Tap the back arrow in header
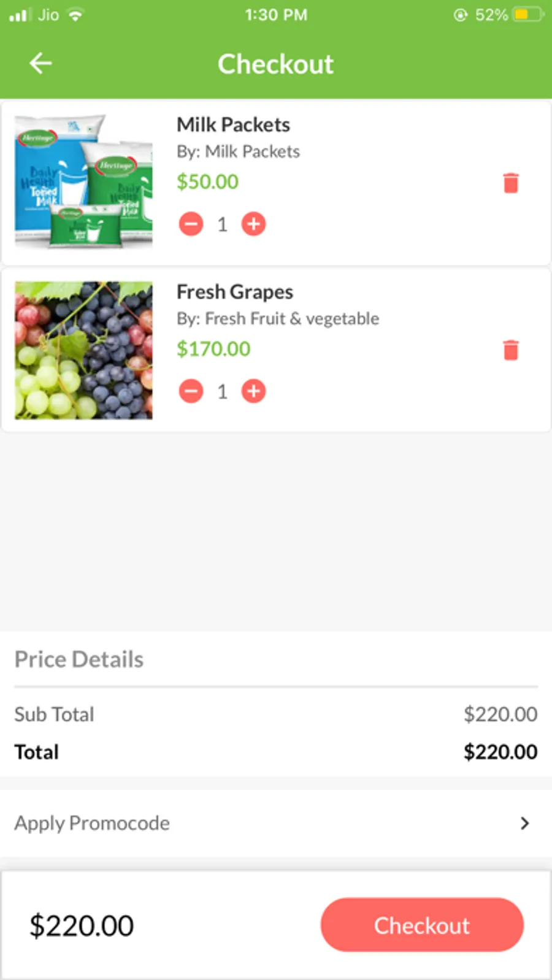 pyautogui.click(x=40, y=63)
